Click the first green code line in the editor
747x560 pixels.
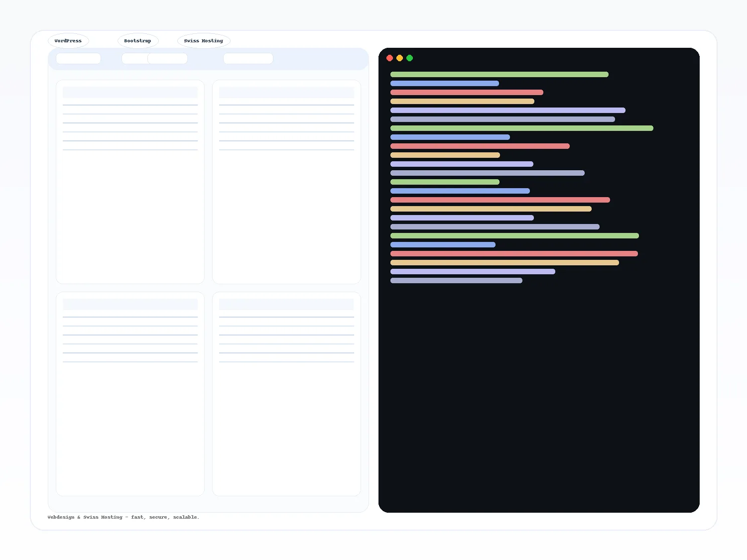499,74
